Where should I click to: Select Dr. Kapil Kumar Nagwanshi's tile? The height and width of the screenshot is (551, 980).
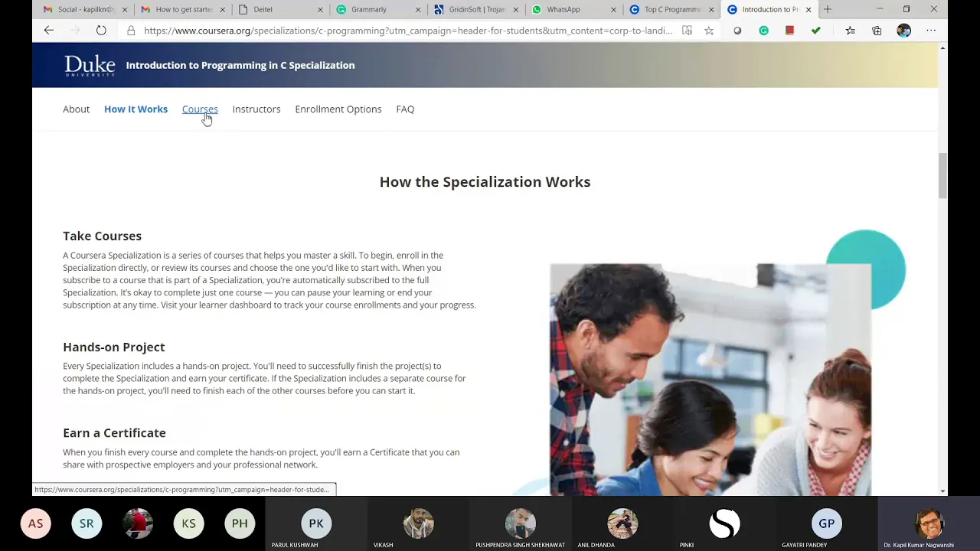pos(929,523)
